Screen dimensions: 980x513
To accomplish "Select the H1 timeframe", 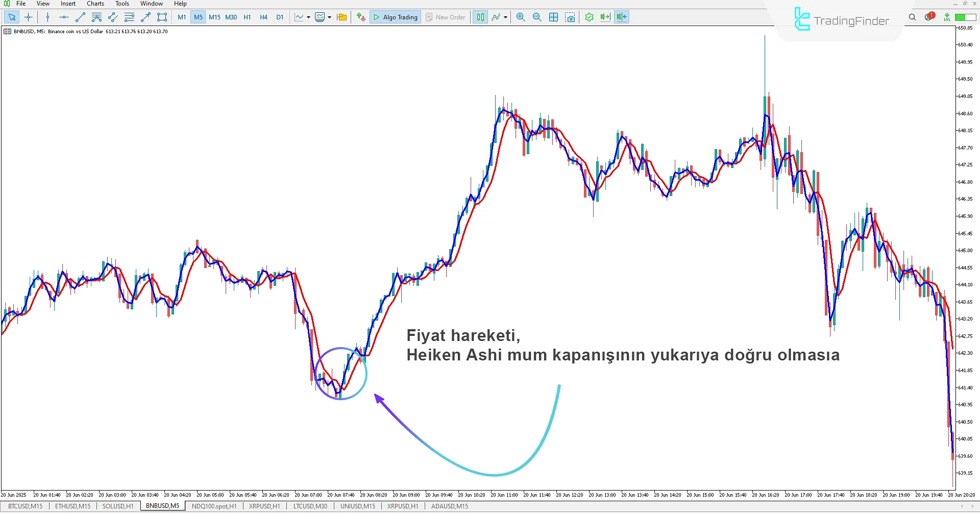I will (x=247, y=17).
